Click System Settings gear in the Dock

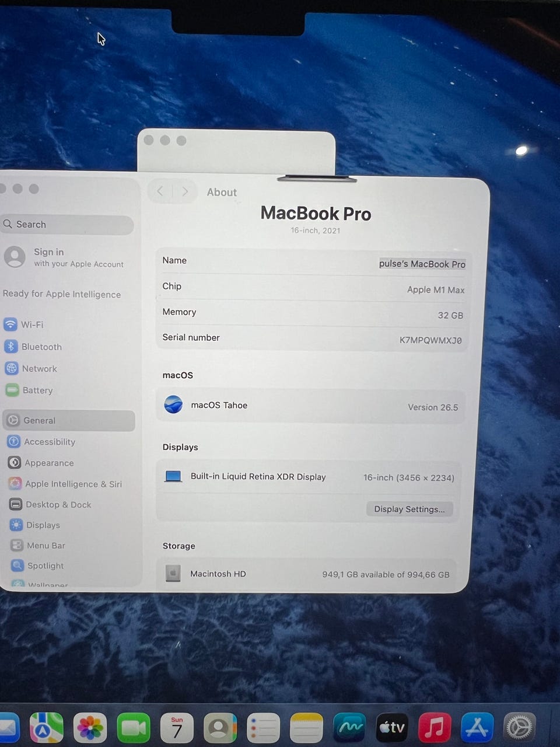[x=519, y=728]
